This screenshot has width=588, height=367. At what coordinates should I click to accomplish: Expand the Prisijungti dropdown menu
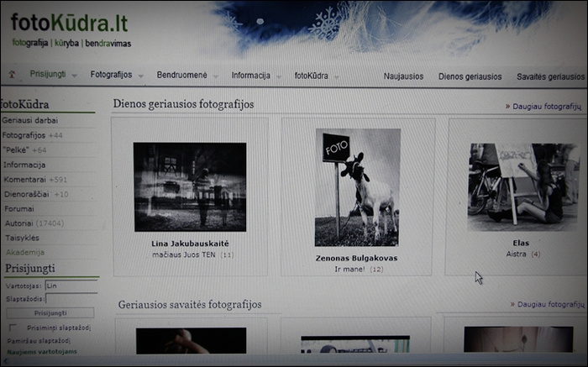tap(52, 75)
